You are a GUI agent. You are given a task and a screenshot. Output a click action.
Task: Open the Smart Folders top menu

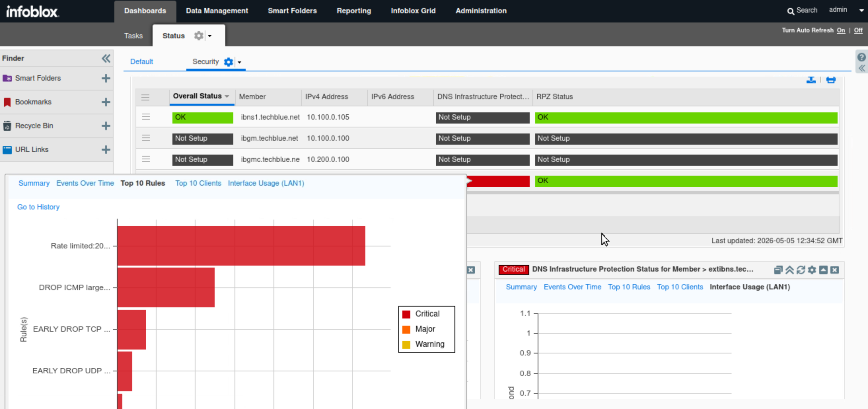(292, 11)
